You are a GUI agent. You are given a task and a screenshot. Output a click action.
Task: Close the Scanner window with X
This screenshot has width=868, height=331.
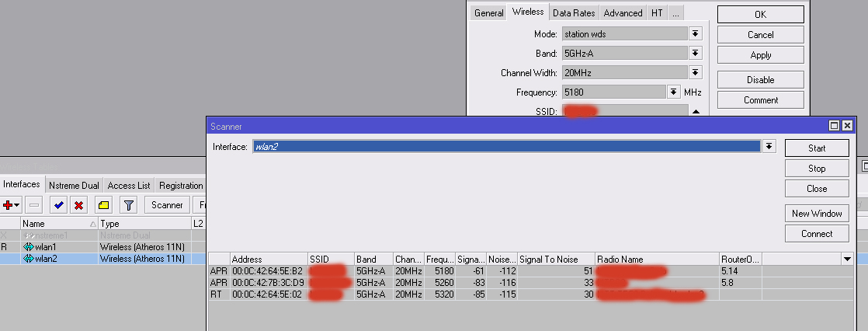click(847, 126)
